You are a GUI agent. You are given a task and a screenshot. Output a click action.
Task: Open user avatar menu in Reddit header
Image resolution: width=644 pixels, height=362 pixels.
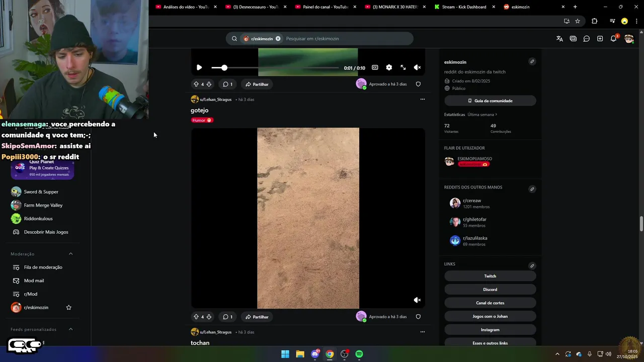pos(629,39)
